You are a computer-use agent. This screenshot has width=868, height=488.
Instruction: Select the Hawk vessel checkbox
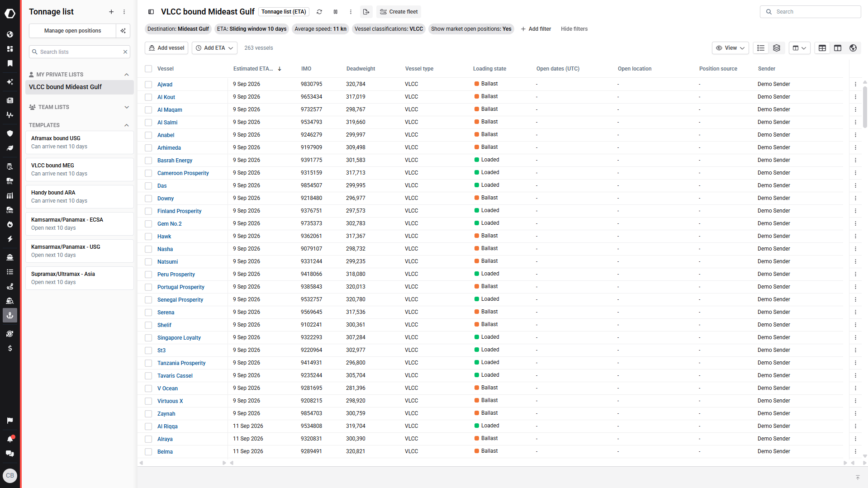click(x=148, y=237)
